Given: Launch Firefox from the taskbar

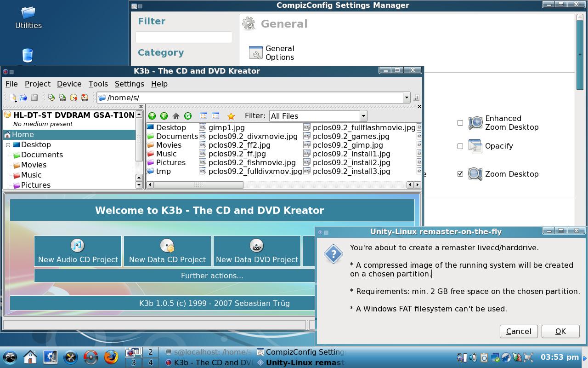Looking at the screenshot, I should coord(111,357).
